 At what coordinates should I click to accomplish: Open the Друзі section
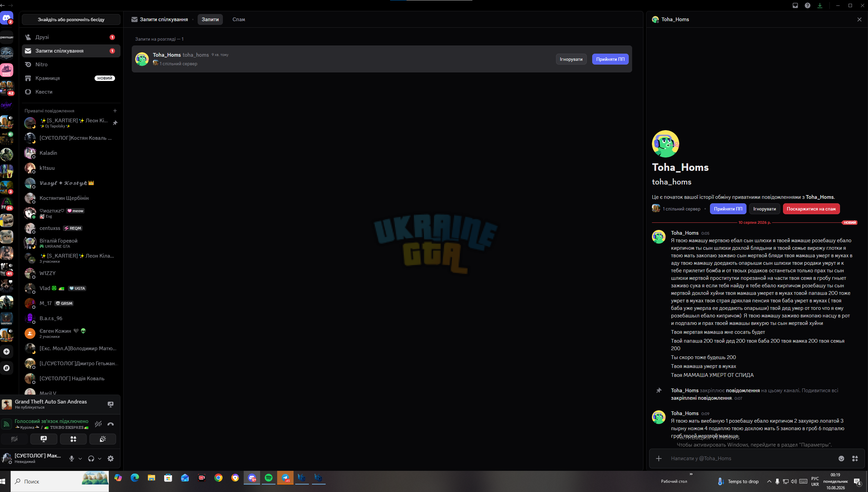tap(71, 37)
